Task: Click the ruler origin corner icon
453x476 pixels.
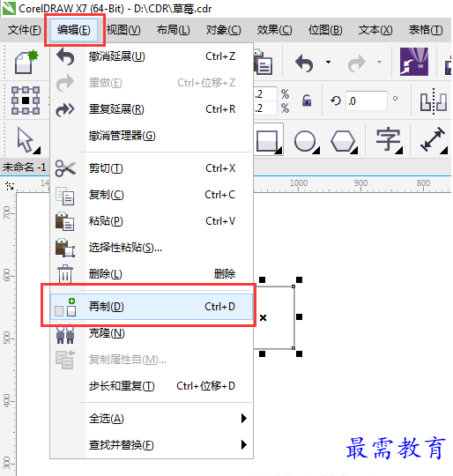Action: coord(10,185)
